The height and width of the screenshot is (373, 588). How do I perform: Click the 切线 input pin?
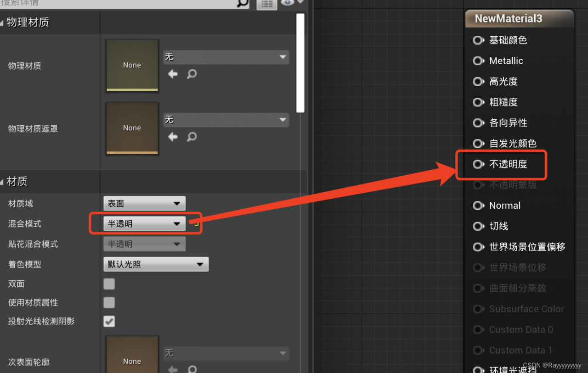click(x=479, y=226)
